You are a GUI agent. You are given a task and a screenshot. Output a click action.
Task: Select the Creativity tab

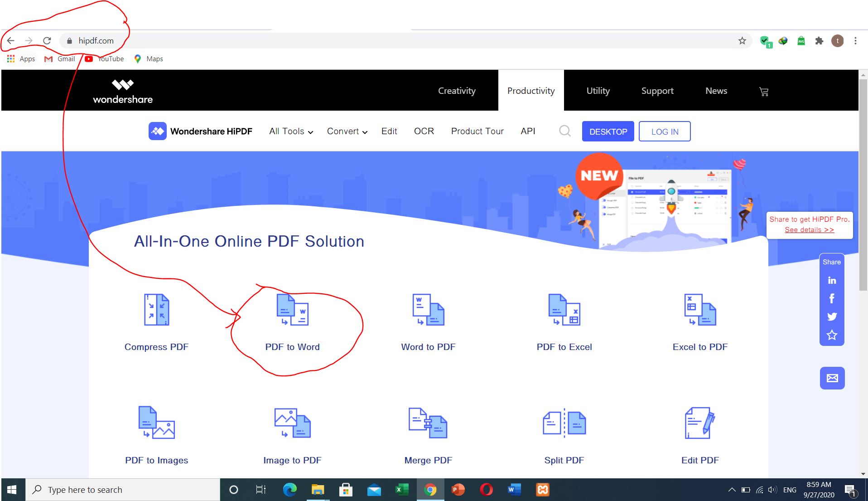(457, 91)
